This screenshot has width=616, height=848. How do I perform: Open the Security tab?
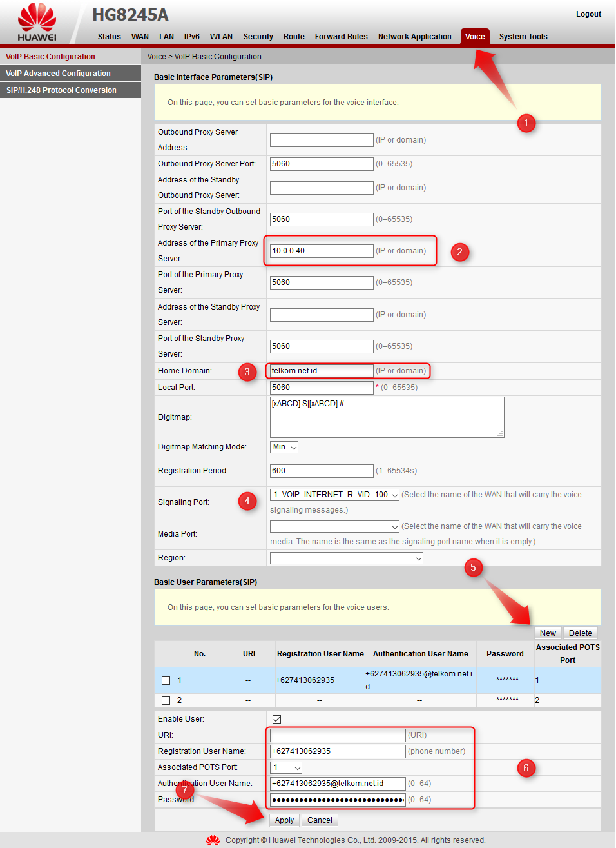coord(258,37)
